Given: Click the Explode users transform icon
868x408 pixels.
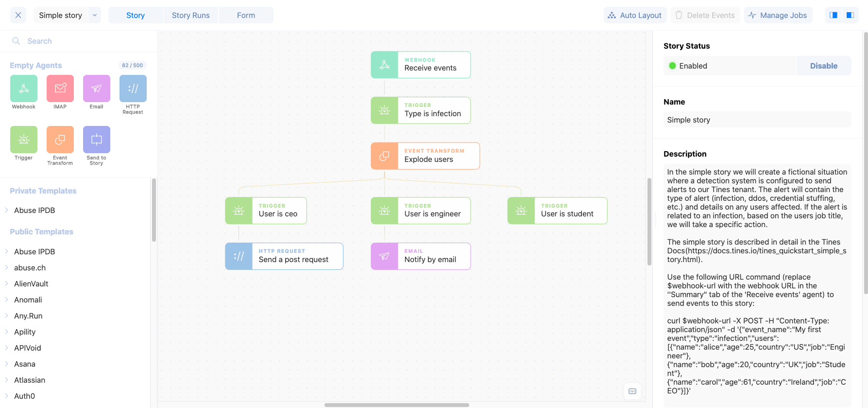Looking at the screenshot, I should pyautogui.click(x=384, y=156).
